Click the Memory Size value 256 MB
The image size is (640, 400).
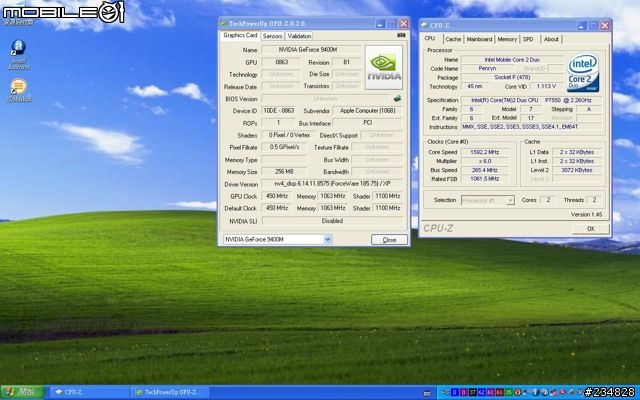(x=284, y=172)
